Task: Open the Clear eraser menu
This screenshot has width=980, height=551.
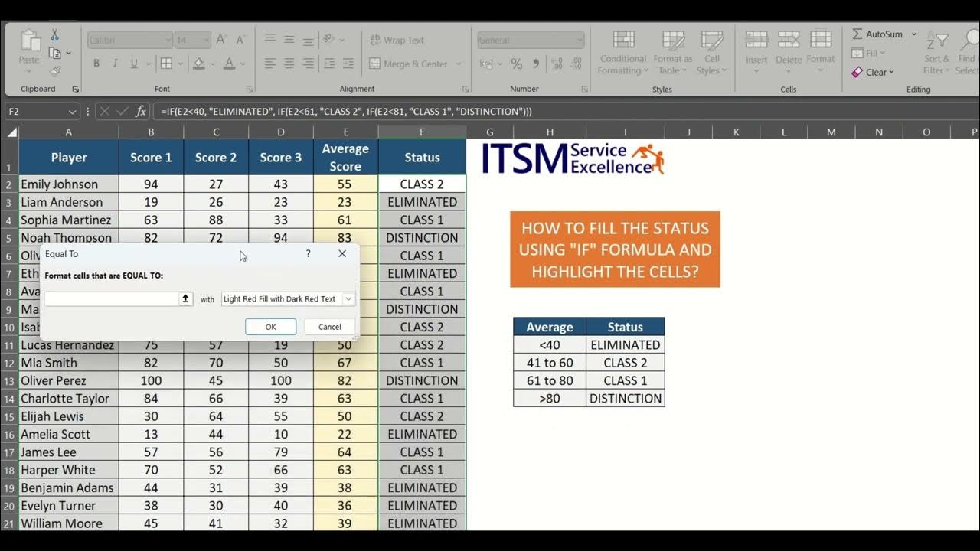Action: (x=873, y=72)
